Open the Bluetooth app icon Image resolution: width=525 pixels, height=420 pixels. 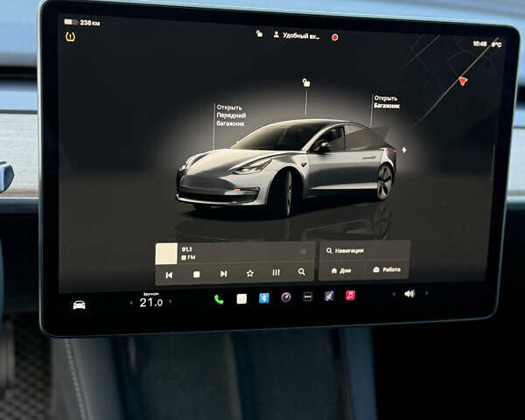(263, 298)
